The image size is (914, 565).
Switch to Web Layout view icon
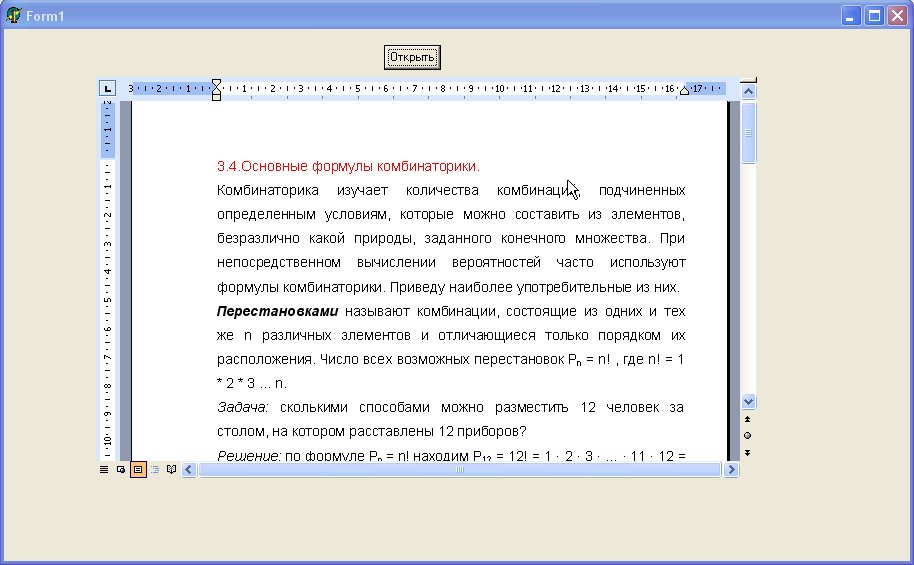tap(121, 469)
